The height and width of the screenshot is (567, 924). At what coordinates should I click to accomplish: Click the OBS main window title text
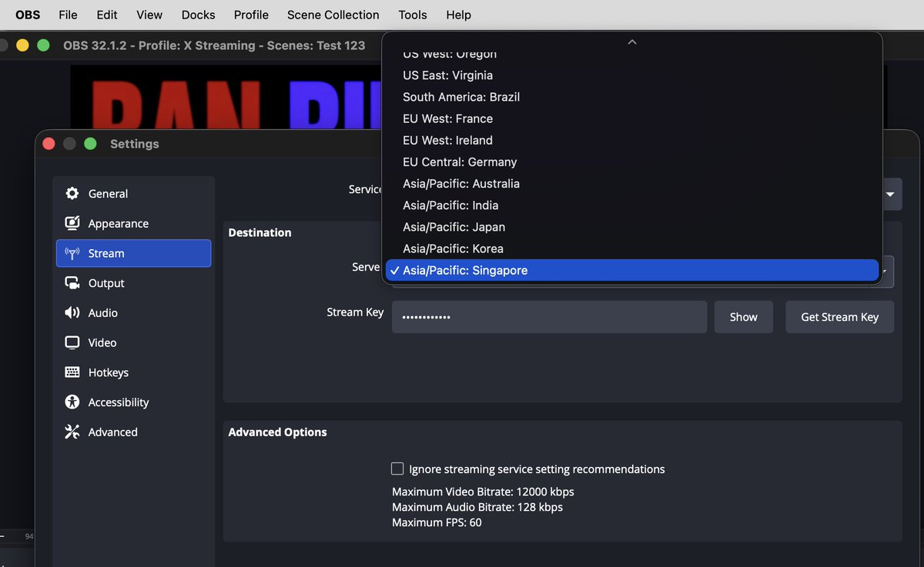click(214, 45)
